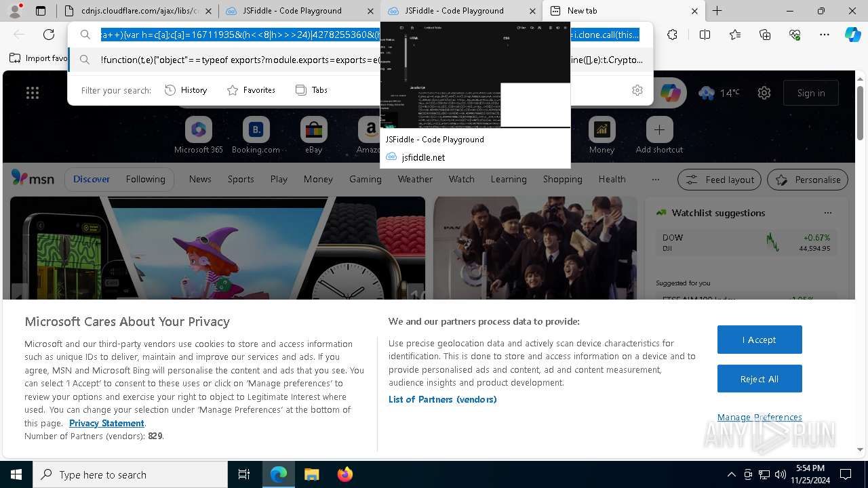The height and width of the screenshot is (488, 868).
Task: Select the second search suggestion row
Action: pyautogui.click(x=361, y=60)
